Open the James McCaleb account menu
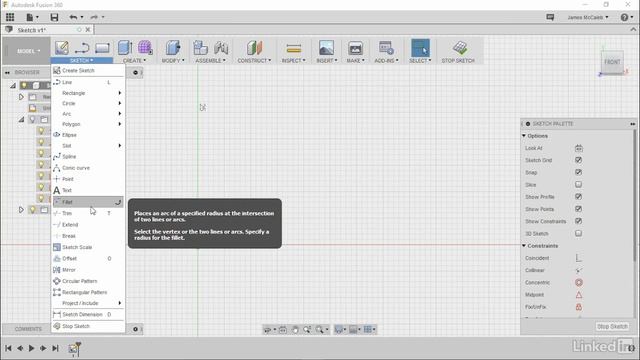Image resolution: width=640 pixels, height=360 pixels. tap(588, 17)
